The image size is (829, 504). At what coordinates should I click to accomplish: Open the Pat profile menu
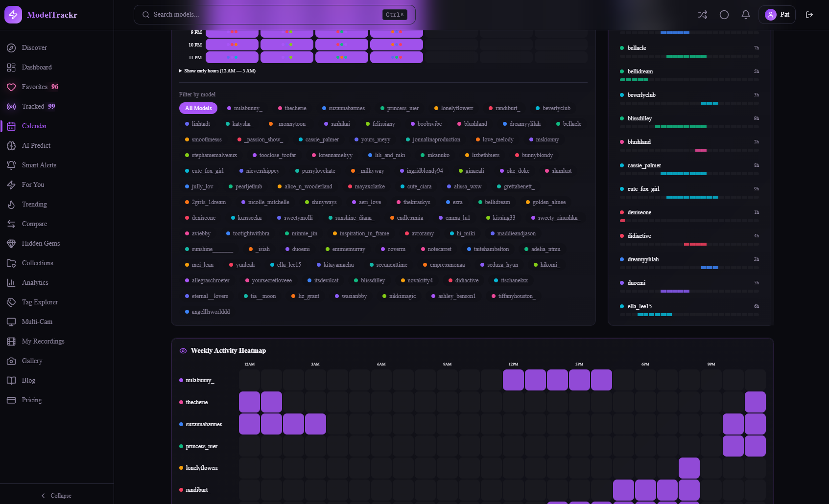click(777, 15)
